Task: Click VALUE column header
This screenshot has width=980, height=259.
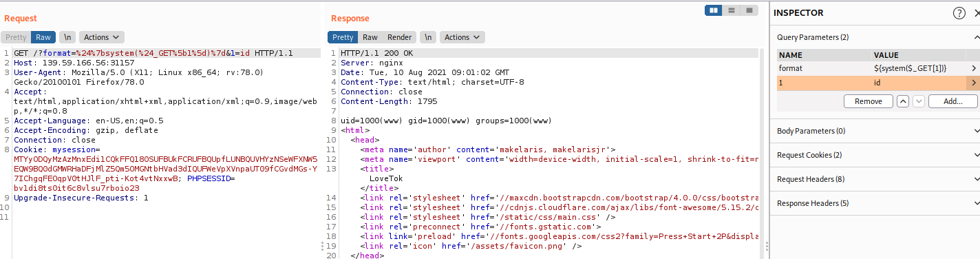Action: click(x=886, y=55)
